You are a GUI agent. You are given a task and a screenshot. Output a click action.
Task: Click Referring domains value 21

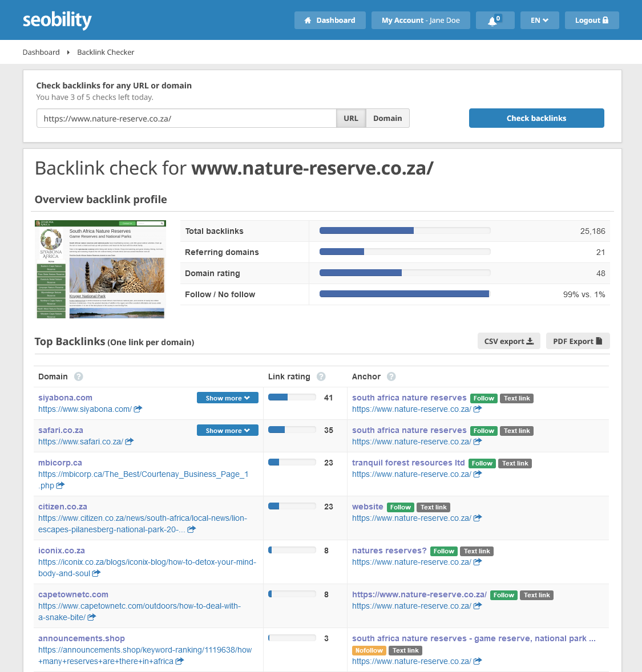click(600, 252)
